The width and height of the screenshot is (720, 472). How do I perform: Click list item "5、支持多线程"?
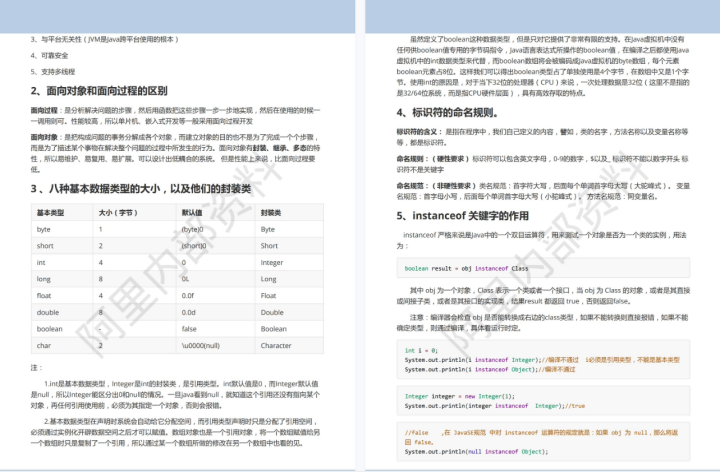tap(53, 72)
